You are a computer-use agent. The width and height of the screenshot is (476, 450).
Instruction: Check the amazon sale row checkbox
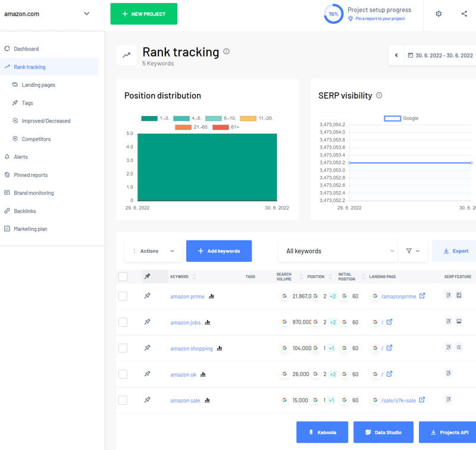click(x=123, y=401)
